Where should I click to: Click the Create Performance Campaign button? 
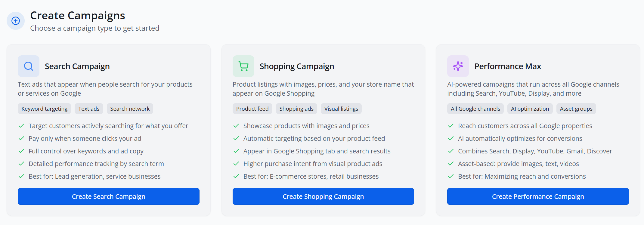click(538, 196)
